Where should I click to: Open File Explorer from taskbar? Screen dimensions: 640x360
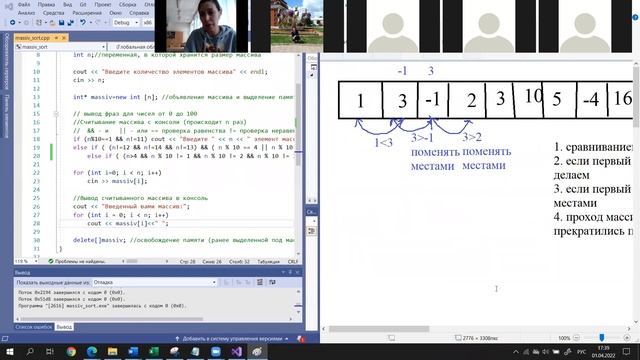point(113,351)
